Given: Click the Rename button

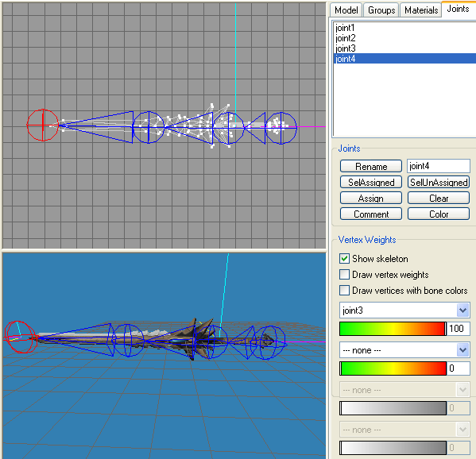Looking at the screenshot, I should tap(371, 166).
